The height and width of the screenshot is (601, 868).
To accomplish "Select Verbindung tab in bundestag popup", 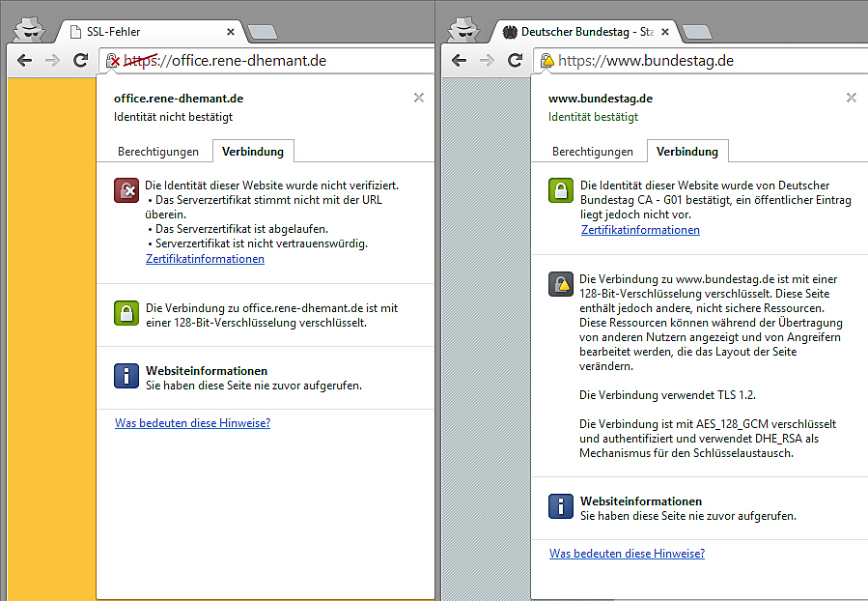I will coord(687,152).
